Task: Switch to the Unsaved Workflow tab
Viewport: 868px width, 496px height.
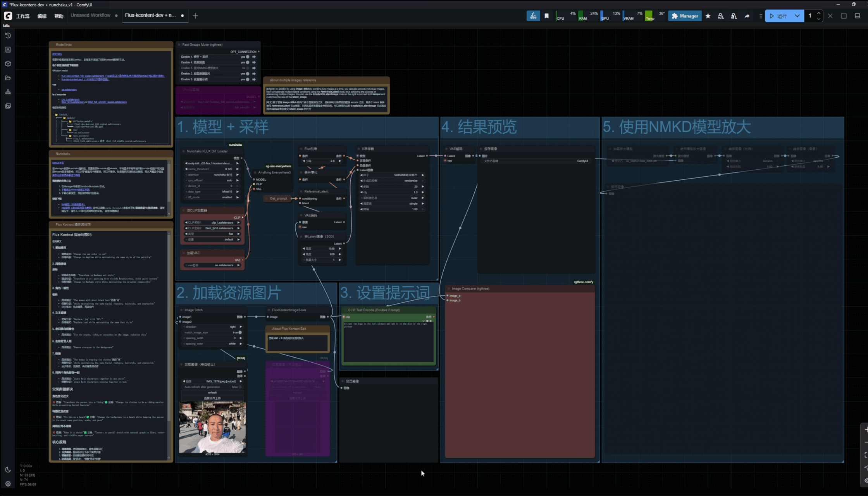Action: tap(91, 15)
